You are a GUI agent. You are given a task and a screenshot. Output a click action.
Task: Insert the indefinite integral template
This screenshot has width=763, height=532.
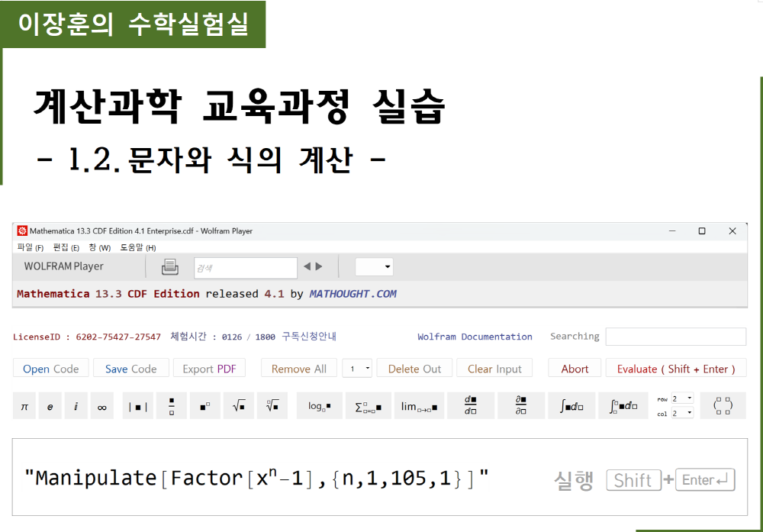571,406
